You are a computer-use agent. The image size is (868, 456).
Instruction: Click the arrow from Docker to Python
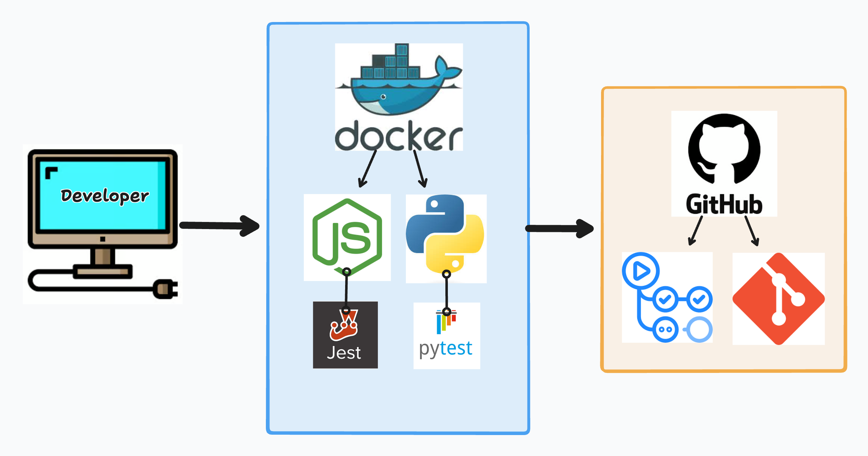pos(419,169)
